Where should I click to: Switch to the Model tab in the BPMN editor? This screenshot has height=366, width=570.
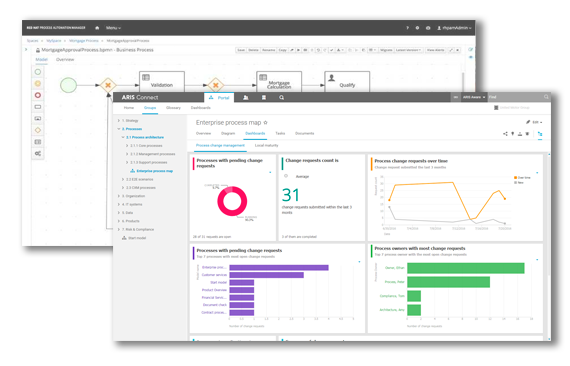[x=41, y=60]
